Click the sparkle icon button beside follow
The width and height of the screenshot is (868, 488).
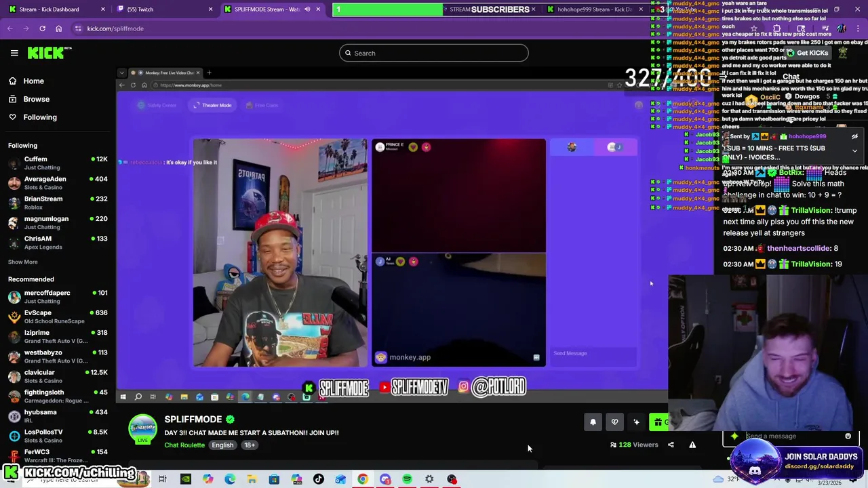[x=636, y=422]
